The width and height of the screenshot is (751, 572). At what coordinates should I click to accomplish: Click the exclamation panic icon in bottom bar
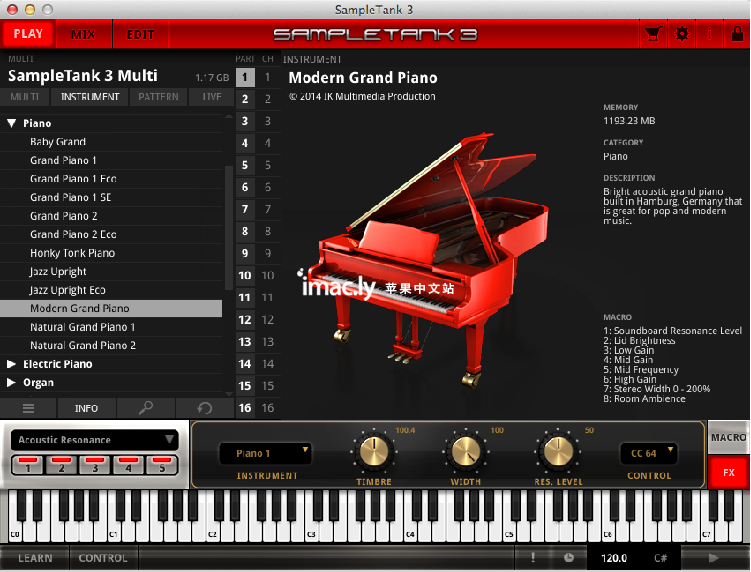click(x=533, y=557)
